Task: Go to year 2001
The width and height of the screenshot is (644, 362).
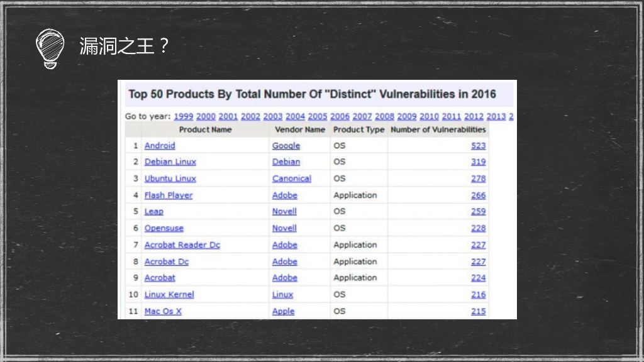Action: click(x=228, y=116)
